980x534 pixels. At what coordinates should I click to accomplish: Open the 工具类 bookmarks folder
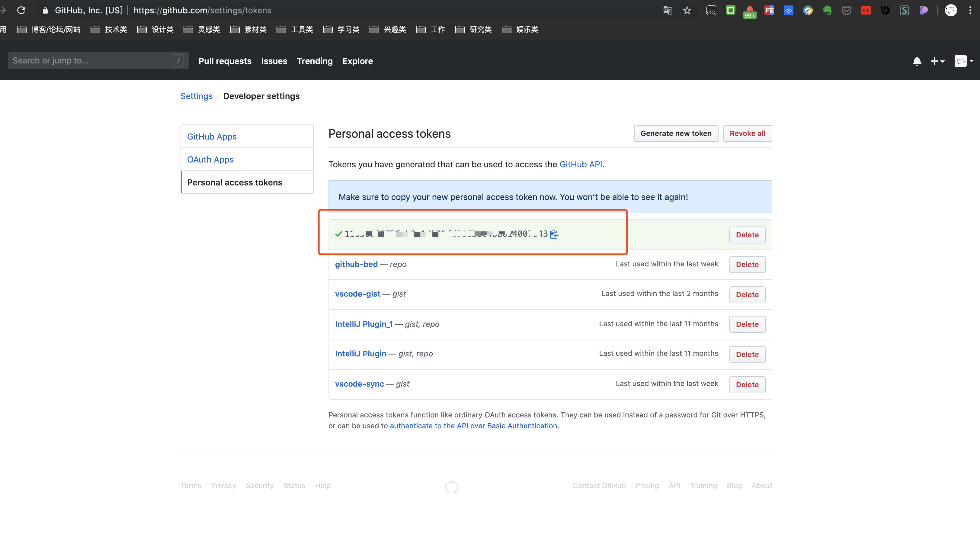295,29
